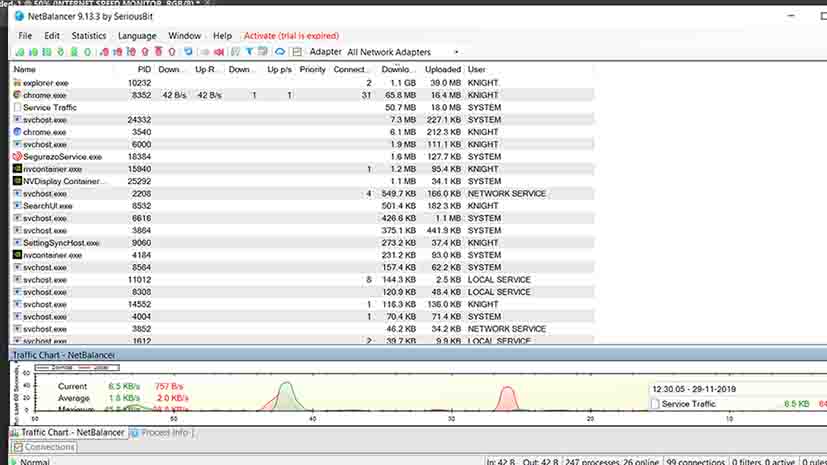Click the 1.1 GB downloaded value
The height and width of the screenshot is (465, 827).
pyautogui.click(x=403, y=83)
